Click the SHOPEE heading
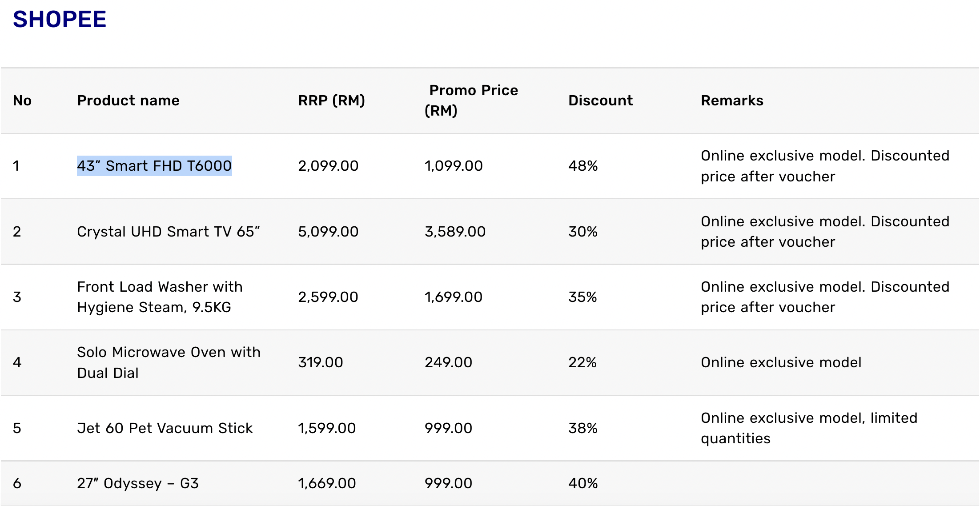Viewport: 980px width, 506px height. [60, 20]
